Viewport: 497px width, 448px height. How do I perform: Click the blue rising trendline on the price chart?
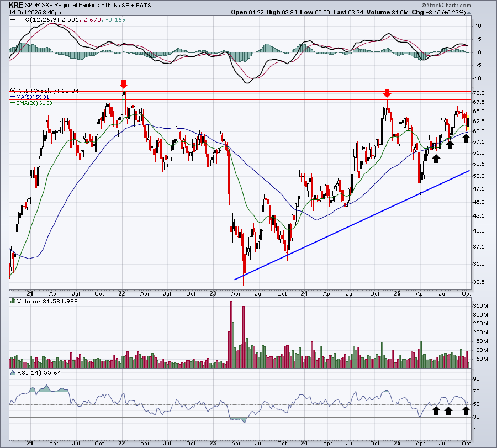tap(352, 225)
